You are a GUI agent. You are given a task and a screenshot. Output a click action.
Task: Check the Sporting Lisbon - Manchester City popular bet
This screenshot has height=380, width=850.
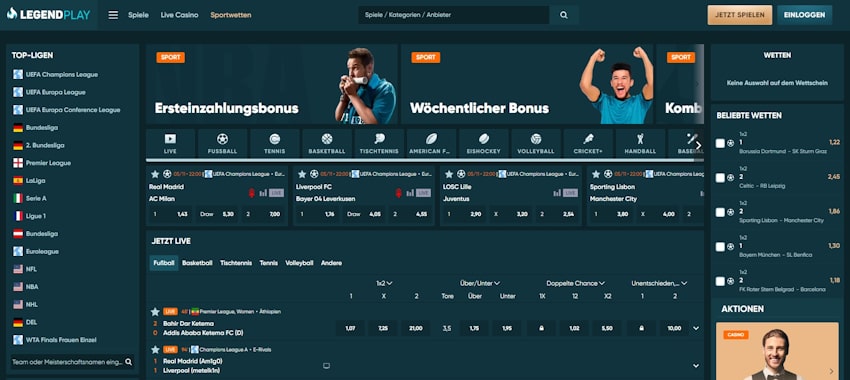point(720,212)
